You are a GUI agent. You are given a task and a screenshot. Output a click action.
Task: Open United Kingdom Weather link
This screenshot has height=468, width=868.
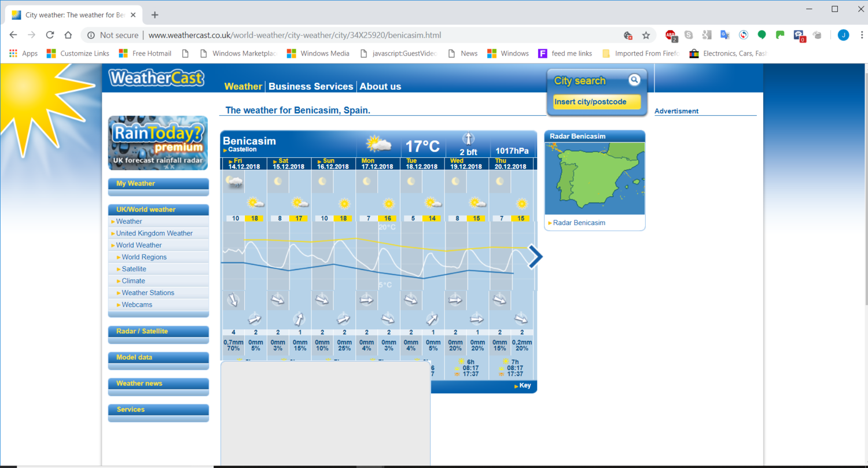click(155, 234)
